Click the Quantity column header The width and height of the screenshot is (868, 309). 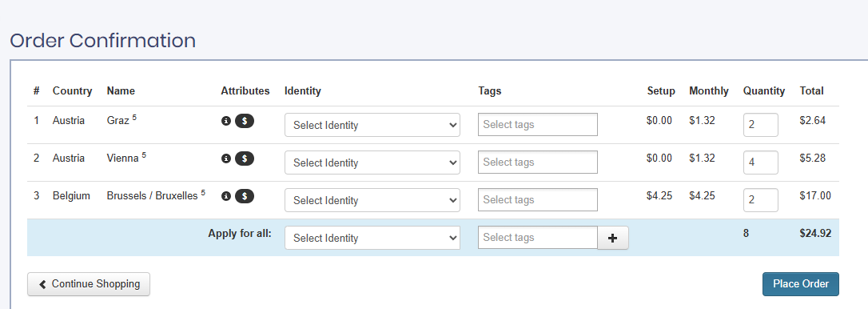coord(764,91)
